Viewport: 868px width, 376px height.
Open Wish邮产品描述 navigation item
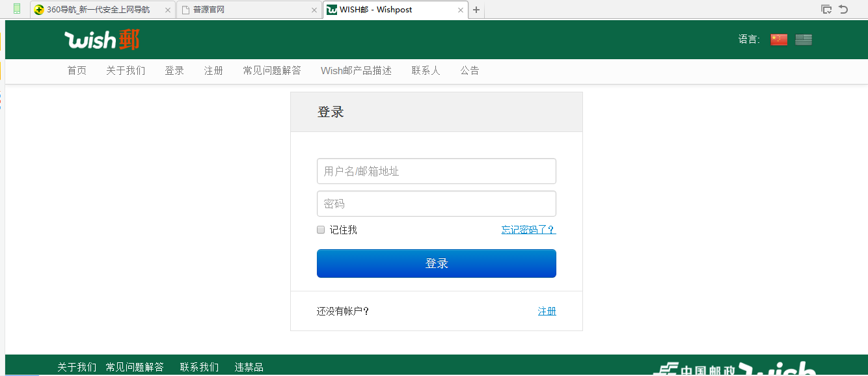356,71
